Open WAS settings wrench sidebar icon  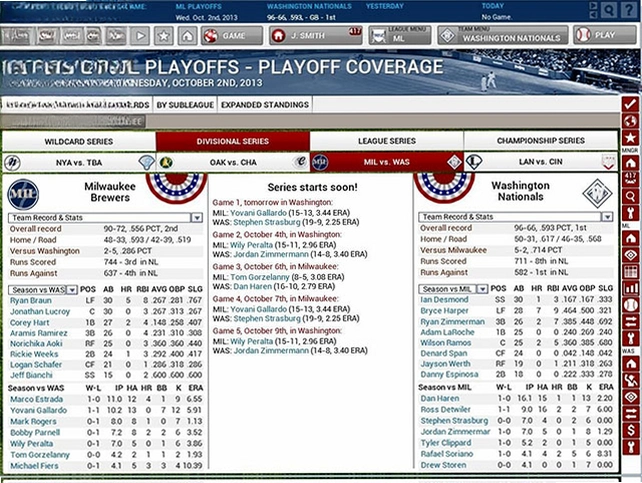[x=631, y=447]
